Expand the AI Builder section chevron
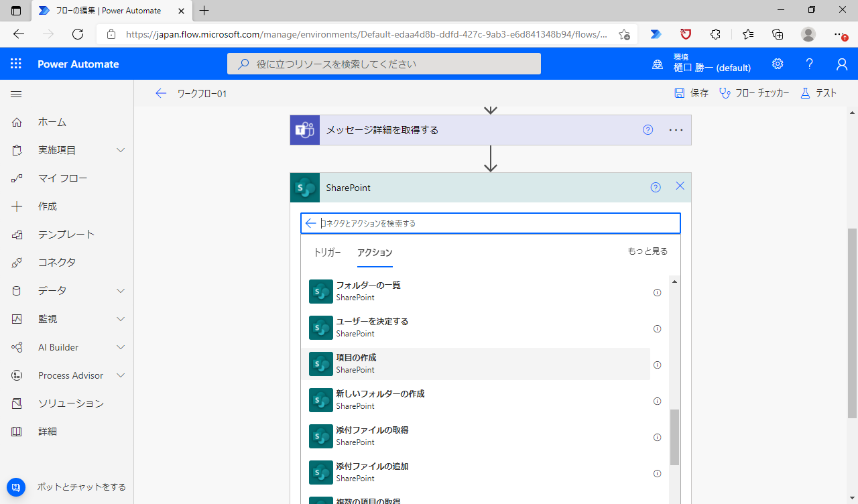 121,347
